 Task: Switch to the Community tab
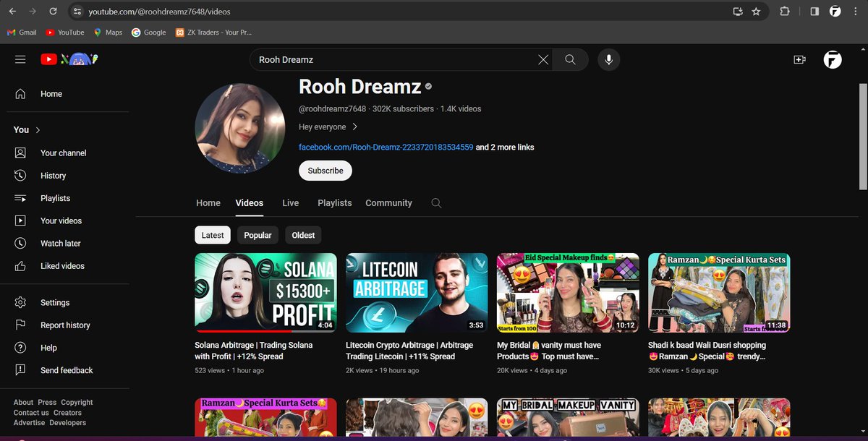[x=388, y=203]
